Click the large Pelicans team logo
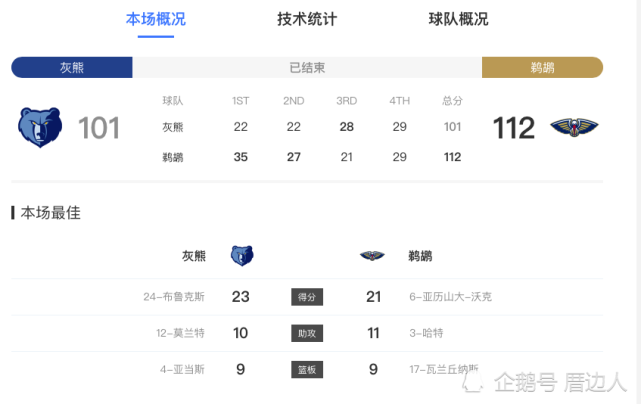This screenshot has height=404, width=641. click(x=574, y=127)
